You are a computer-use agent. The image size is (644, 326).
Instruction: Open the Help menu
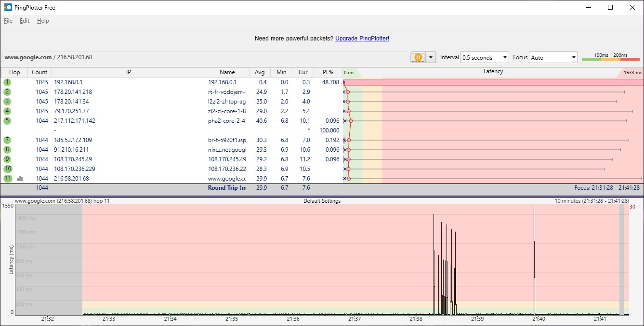click(x=43, y=21)
